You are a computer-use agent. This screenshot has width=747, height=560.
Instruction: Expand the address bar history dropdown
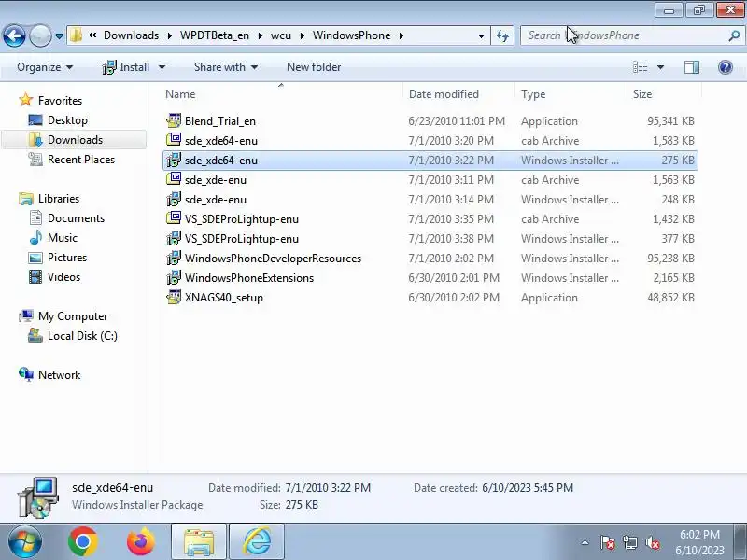481,35
